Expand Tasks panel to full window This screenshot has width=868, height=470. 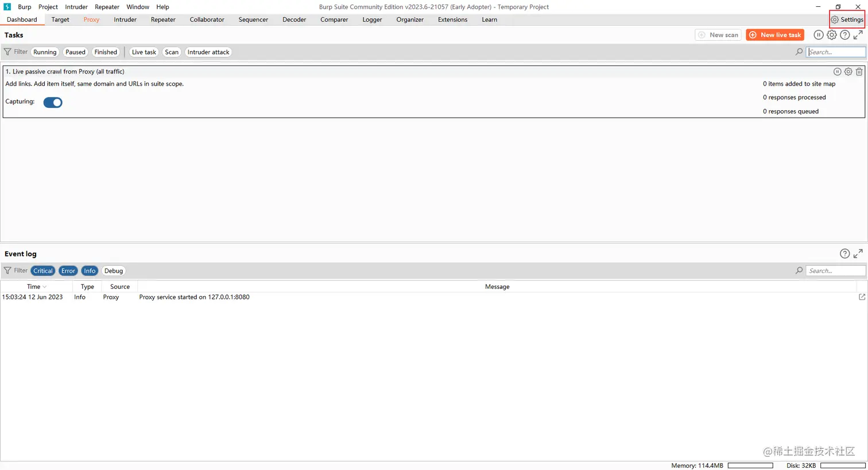pyautogui.click(x=858, y=35)
